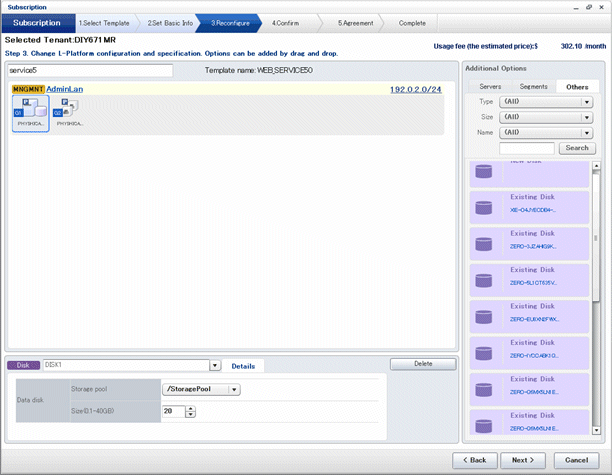Click the 3.Reconfigure wizard step
Image resolution: width=612 pixels, height=475 pixels.
pos(230,23)
